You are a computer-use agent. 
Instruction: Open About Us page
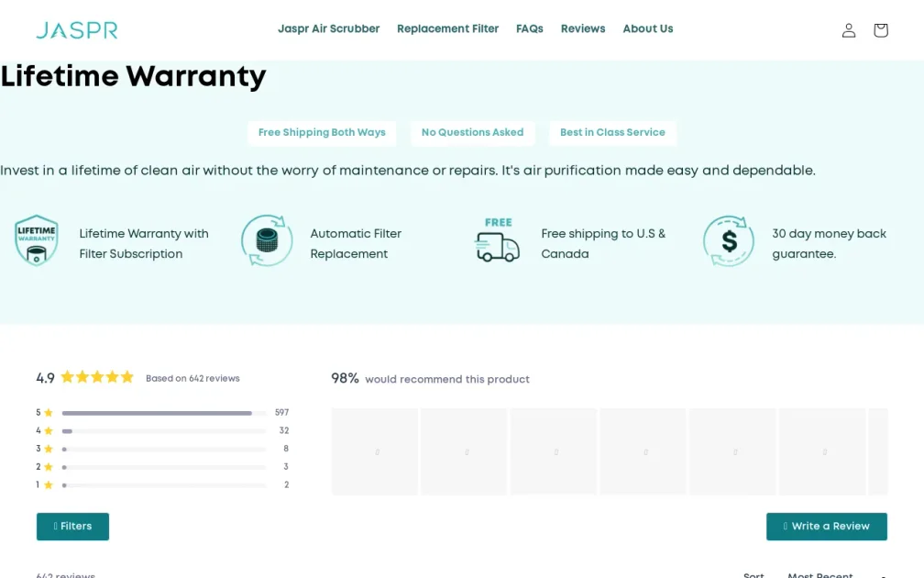point(647,29)
